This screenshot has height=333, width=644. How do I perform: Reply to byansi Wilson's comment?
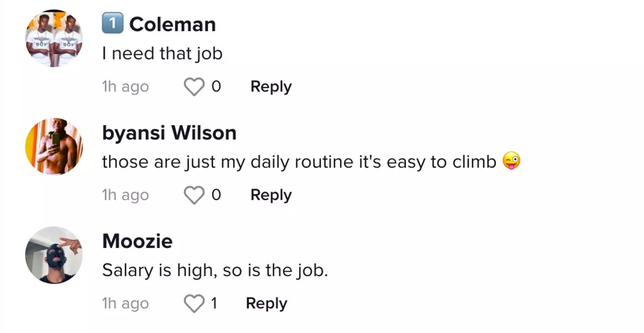tap(271, 195)
